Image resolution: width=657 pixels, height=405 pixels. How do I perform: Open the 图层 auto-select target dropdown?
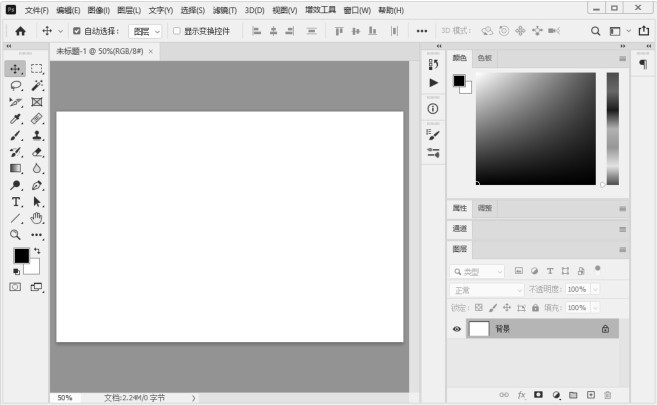click(146, 31)
